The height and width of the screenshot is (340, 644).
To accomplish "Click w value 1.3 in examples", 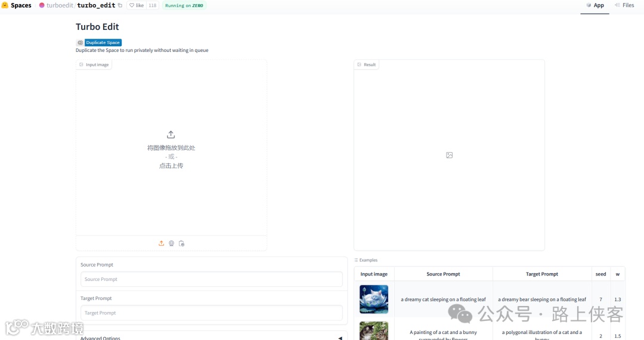I will pos(618,300).
